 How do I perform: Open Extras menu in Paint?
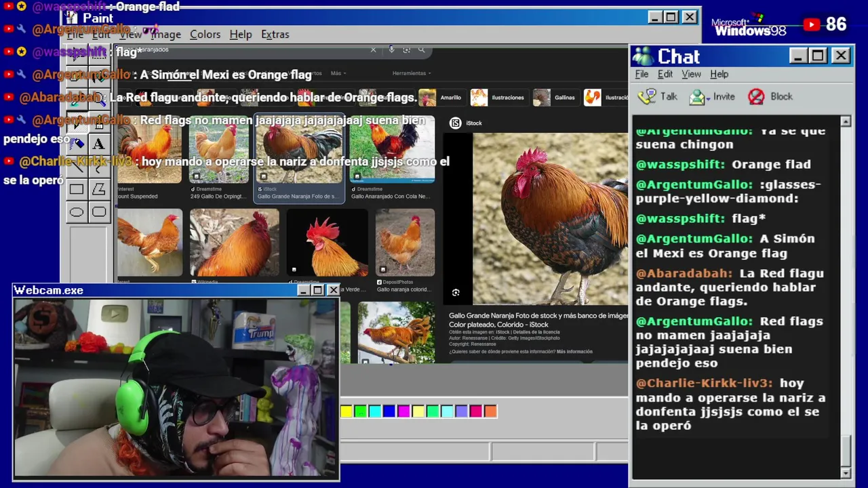275,35
